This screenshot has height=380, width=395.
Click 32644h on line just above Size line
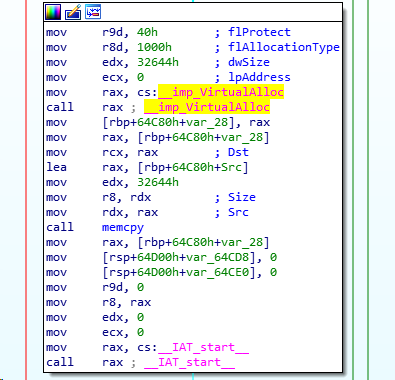[x=158, y=182]
